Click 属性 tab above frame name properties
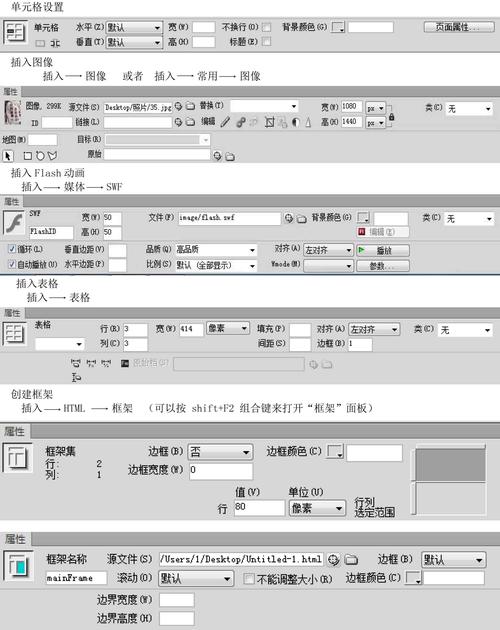The height and width of the screenshot is (630, 500). click(15, 539)
